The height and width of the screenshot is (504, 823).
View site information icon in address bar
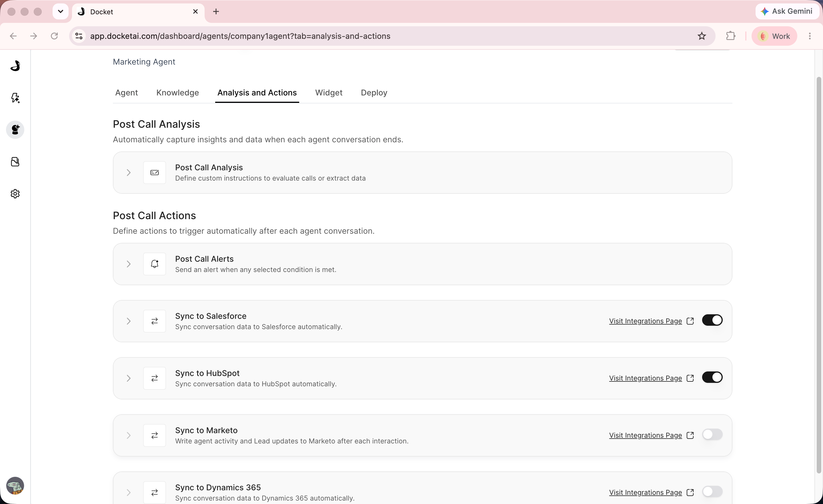pyautogui.click(x=79, y=36)
